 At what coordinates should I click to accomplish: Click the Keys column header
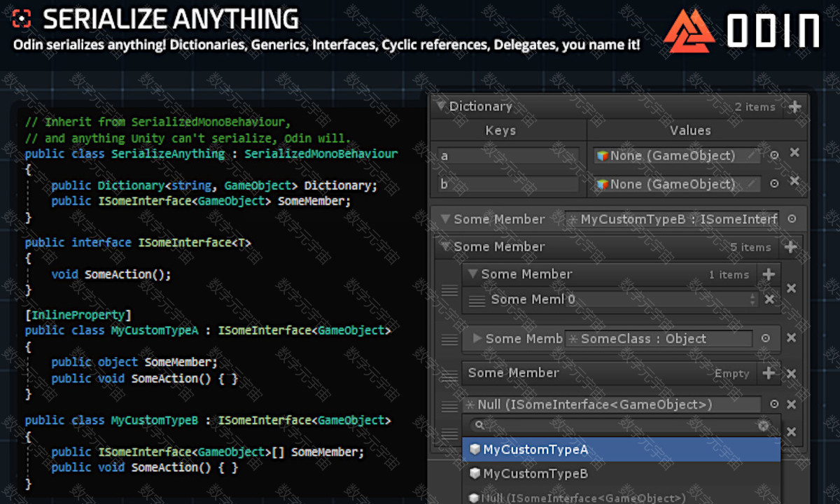[500, 131]
